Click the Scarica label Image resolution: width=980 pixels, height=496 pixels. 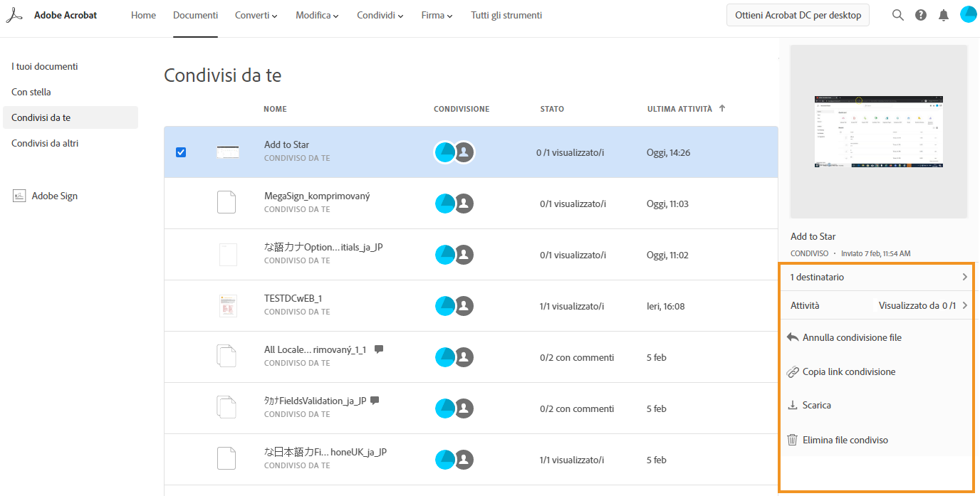pyautogui.click(x=817, y=405)
